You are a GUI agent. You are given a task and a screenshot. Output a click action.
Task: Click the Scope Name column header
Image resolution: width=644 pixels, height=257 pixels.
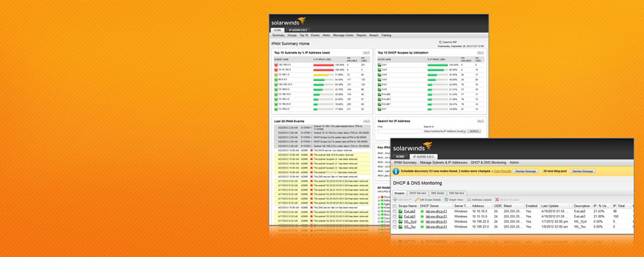(x=408, y=206)
